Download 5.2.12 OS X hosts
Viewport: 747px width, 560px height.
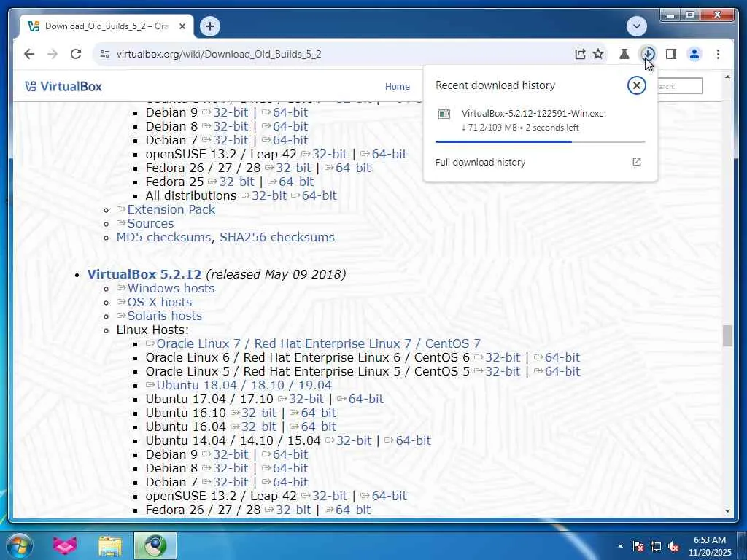pos(159,302)
